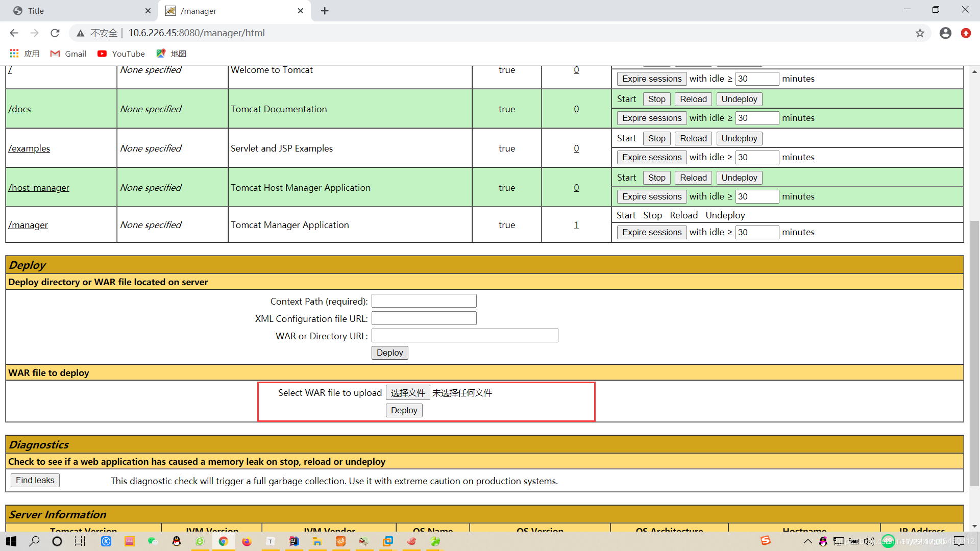
Task: Click the Context Path input field
Action: 424,301
